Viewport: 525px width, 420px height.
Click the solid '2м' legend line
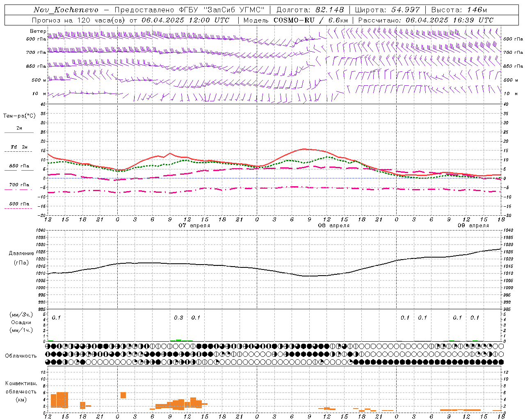(x=19, y=132)
